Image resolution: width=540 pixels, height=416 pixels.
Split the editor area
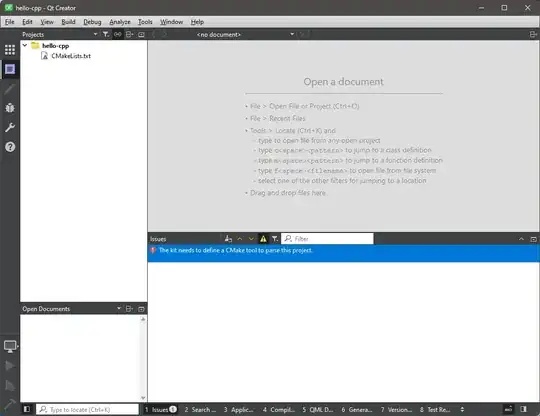(533, 34)
